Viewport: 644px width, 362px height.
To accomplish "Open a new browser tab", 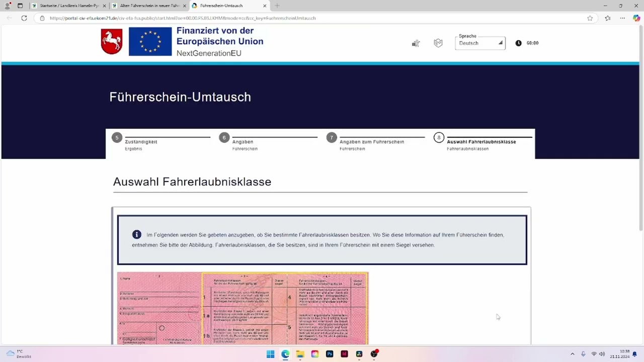I will tap(277, 6).
